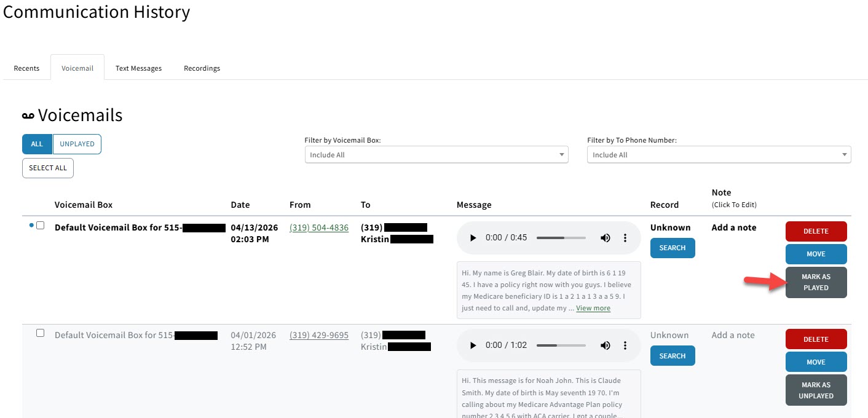Click the grey Default Voicemail Box entry
868x418 pixels.
coord(136,335)
